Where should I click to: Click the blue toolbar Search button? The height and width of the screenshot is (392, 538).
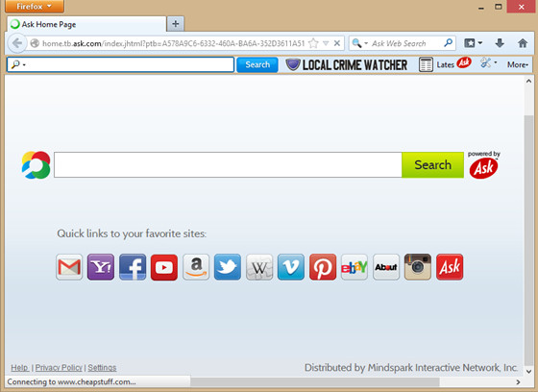pos(257,64)
